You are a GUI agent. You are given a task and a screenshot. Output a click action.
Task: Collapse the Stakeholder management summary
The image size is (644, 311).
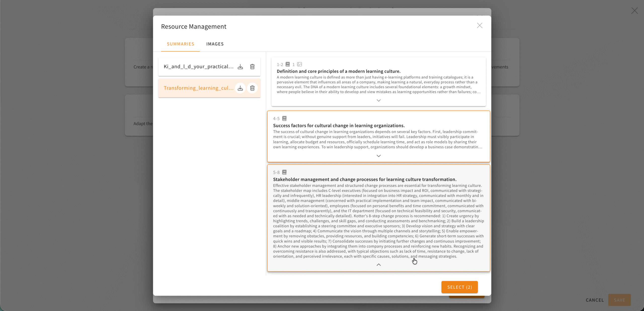click(x=378, y=265)
